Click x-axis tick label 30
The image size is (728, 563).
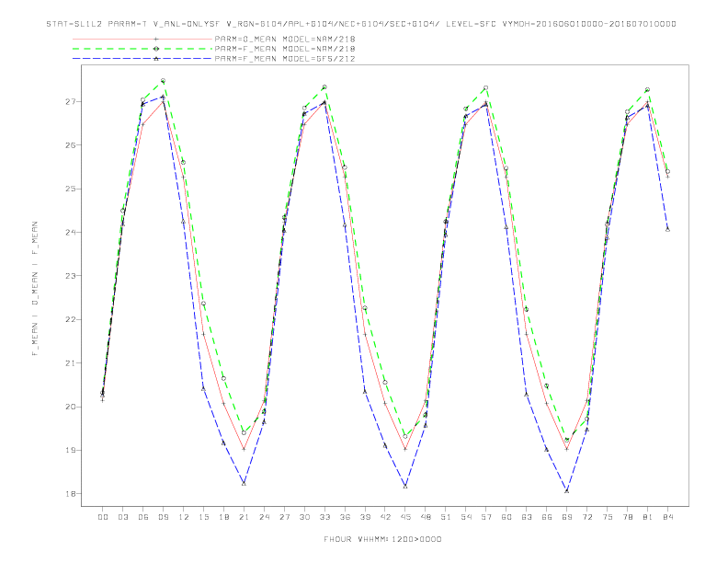(304, 517)
